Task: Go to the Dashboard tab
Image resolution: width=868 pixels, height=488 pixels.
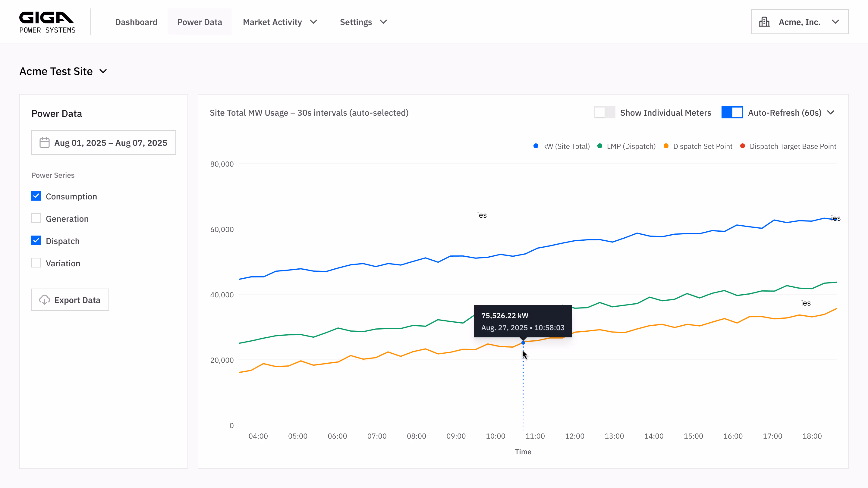Action: [x=136, y=22]
